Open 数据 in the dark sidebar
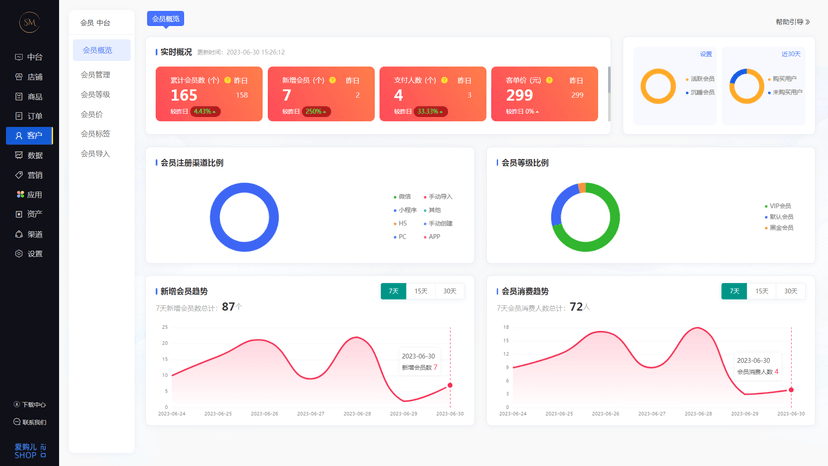 29,155
